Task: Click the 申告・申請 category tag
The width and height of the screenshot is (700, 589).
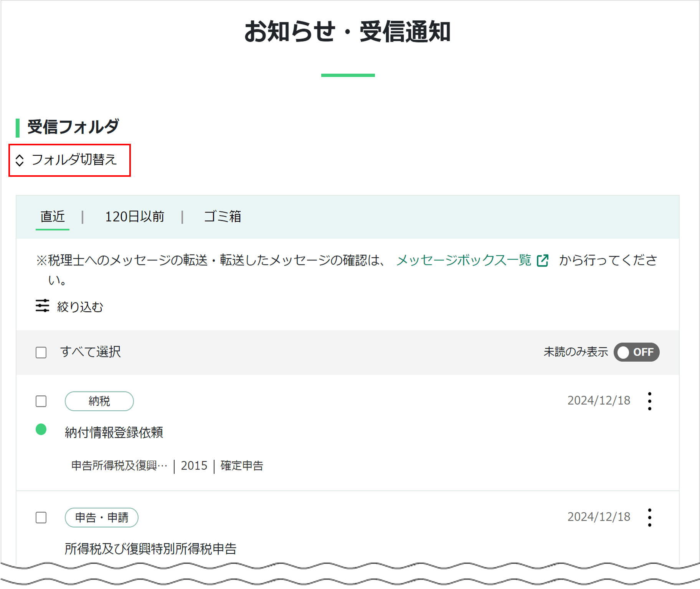Action: (102, 518)
